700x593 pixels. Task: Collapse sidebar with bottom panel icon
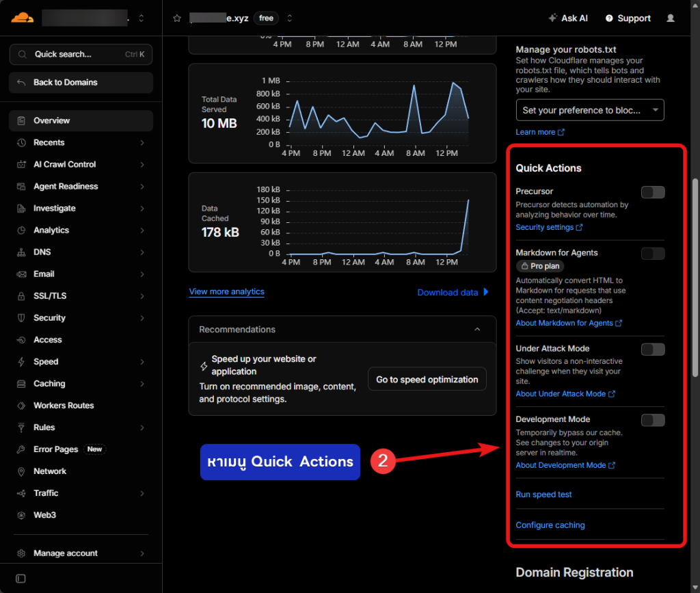coord(21,578)
